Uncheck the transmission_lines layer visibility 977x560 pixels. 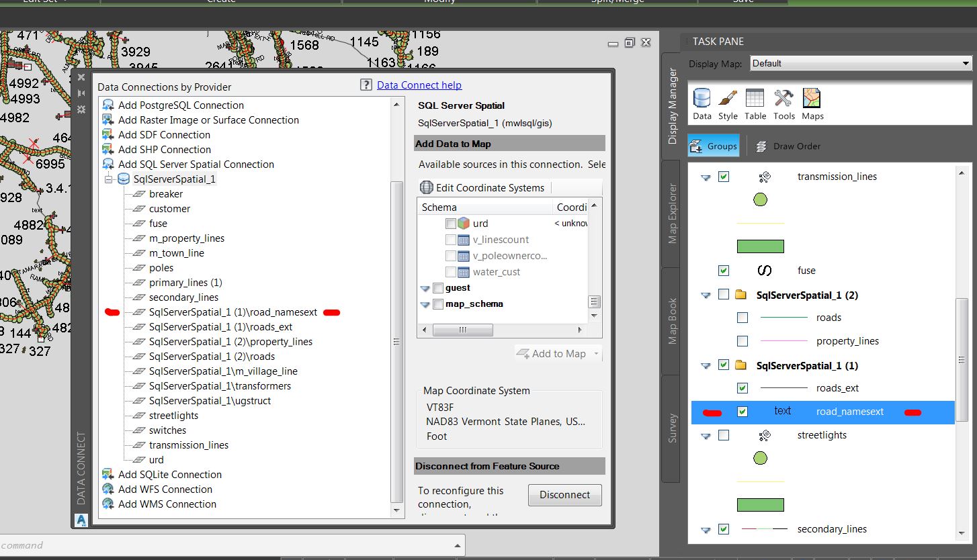tap(724, 177)
